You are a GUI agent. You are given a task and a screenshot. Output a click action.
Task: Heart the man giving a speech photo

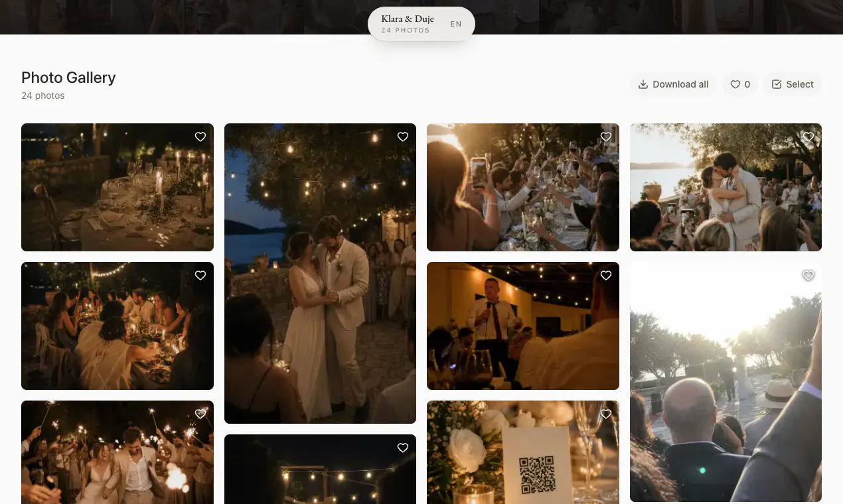[606, 275]
